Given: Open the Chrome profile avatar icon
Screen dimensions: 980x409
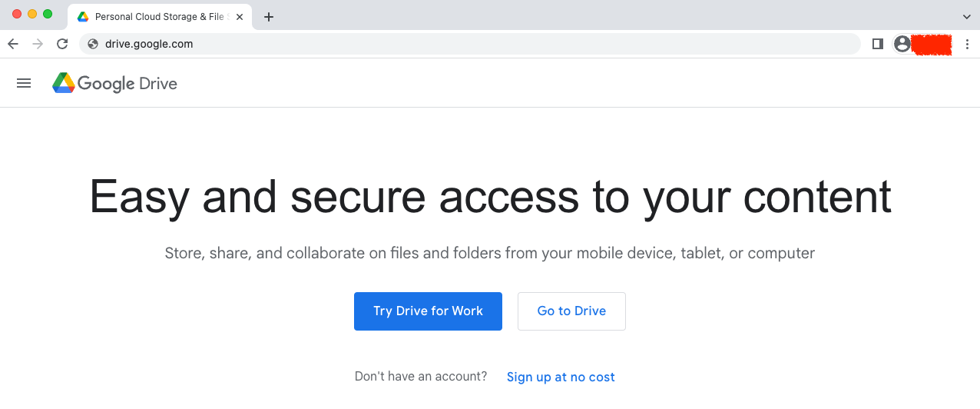Looking at the screenshot, I should tap(902, 44).
